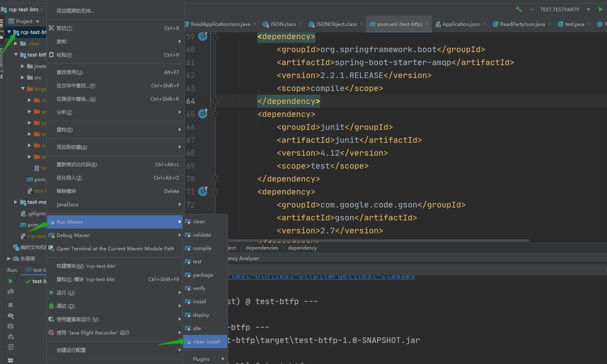607x364 pixels.
Task: Rerun using the green play icon in Run panel
Action: 11,281
